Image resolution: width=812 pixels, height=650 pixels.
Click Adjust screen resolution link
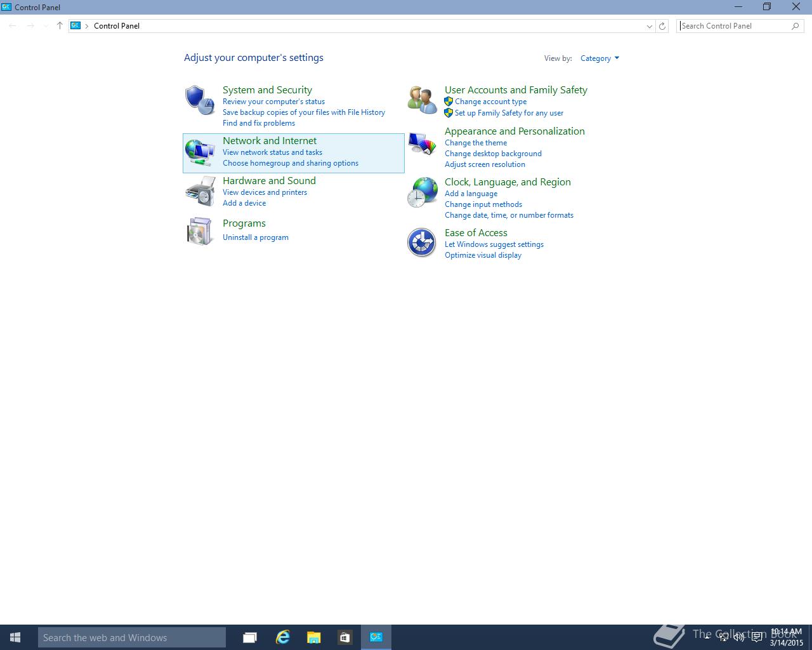(x=485, y=164)
